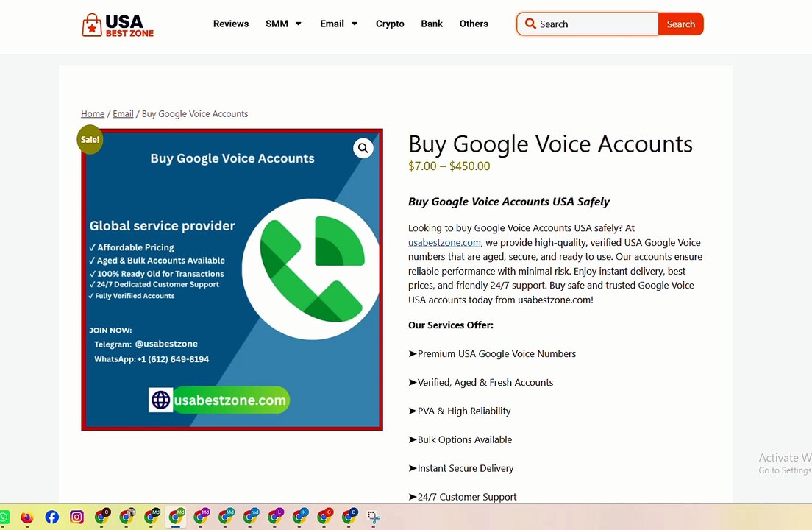Click the heading "Buy Google Voice Accounts USA Safely"
The height and width of the screenshot is (530, 812).
tap(509, 202)
